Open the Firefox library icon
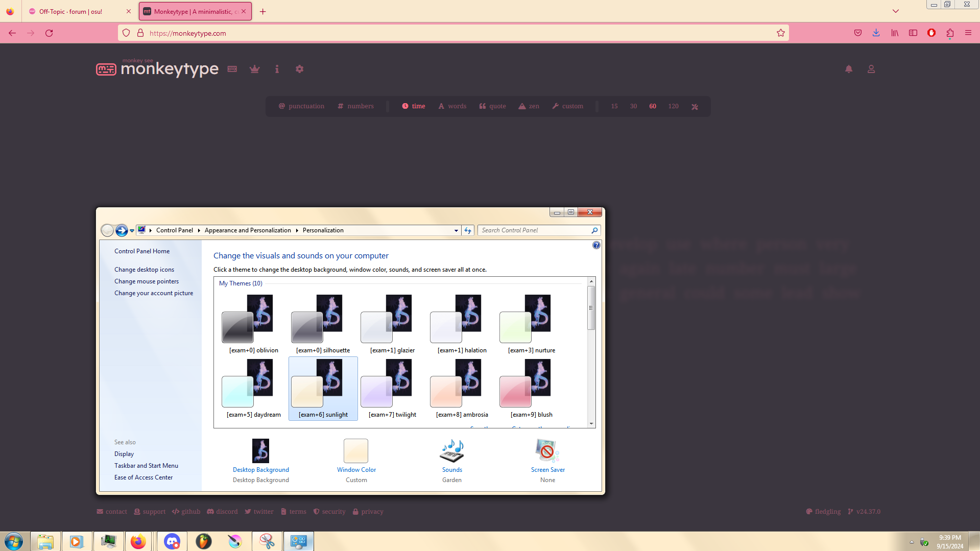Image resolution: width=980 pixels, height=551 pixels. click(895, 33)
